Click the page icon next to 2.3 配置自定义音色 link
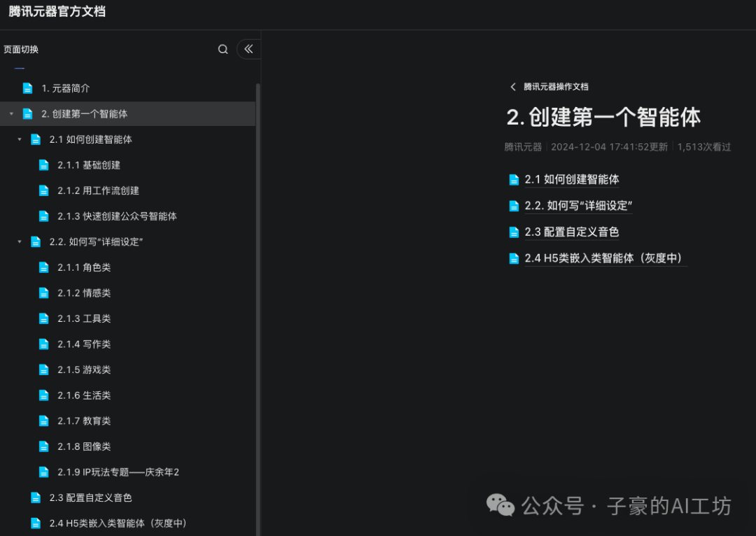The height and width of the screenshot is (536, 756). tap(514, 232)
